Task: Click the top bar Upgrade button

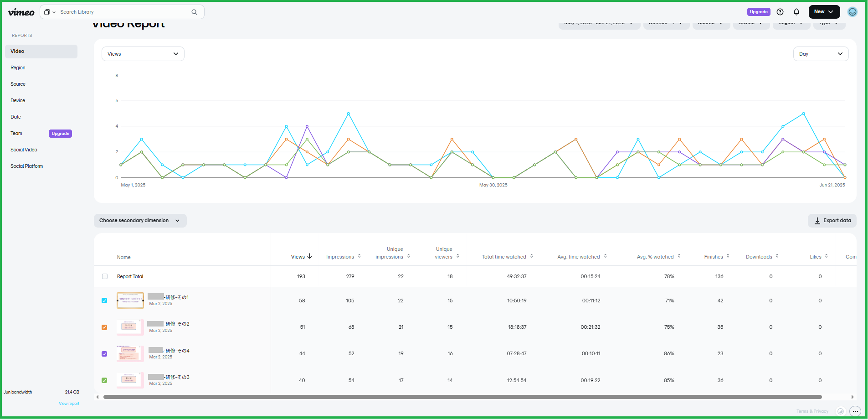Action: coord(759,12)
